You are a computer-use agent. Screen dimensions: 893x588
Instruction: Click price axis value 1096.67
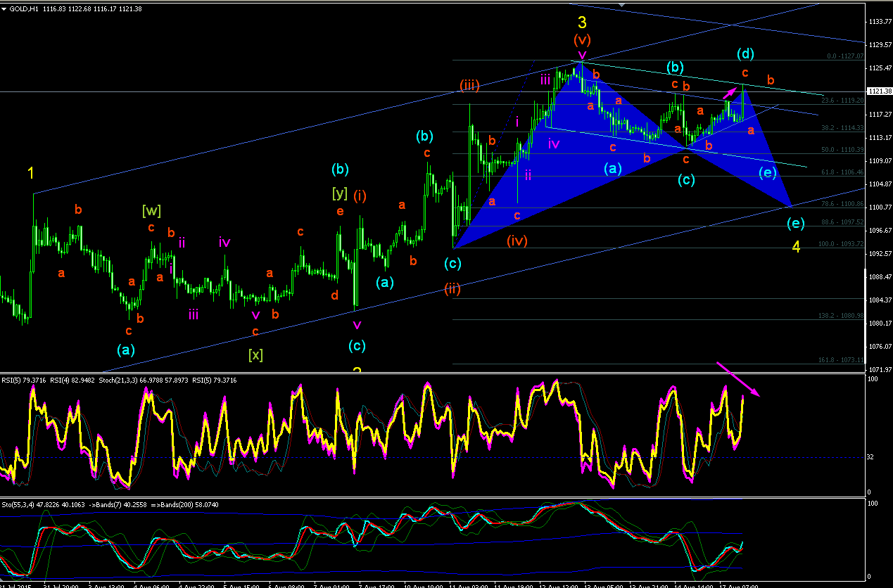[880, 231]
